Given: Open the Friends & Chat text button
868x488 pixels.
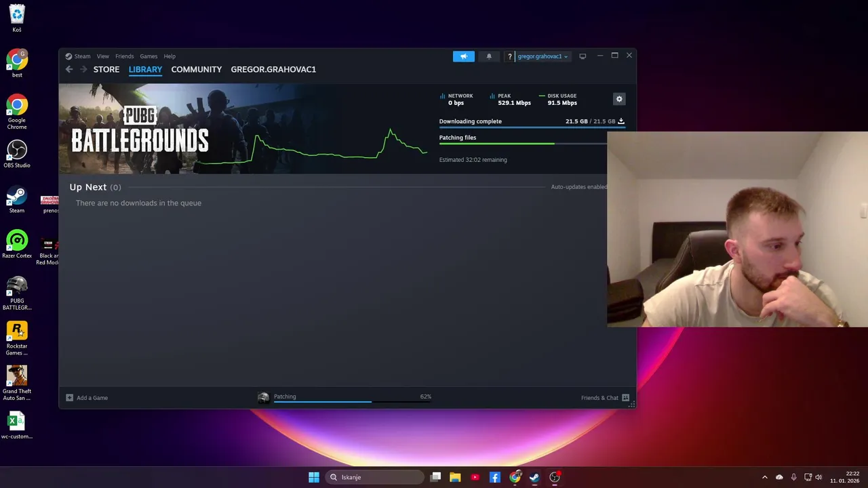Looking at the screenshot, I should [599, 398].
